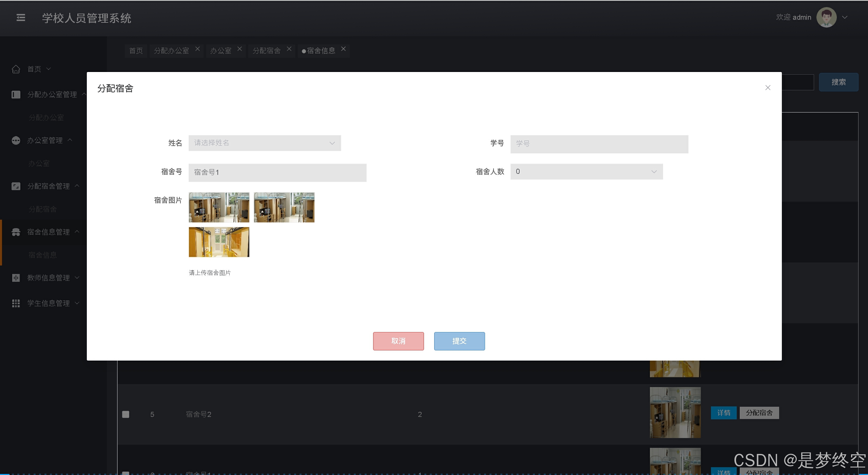
Task: Click the 办公室管理 sidebar icon
Action: [16, 140]
